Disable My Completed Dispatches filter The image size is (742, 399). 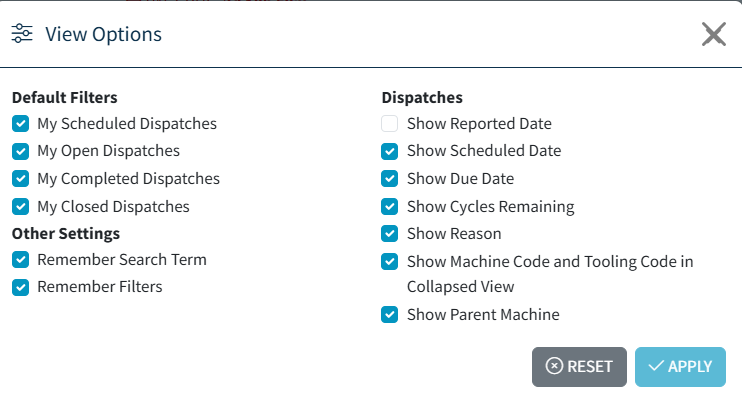20,178
